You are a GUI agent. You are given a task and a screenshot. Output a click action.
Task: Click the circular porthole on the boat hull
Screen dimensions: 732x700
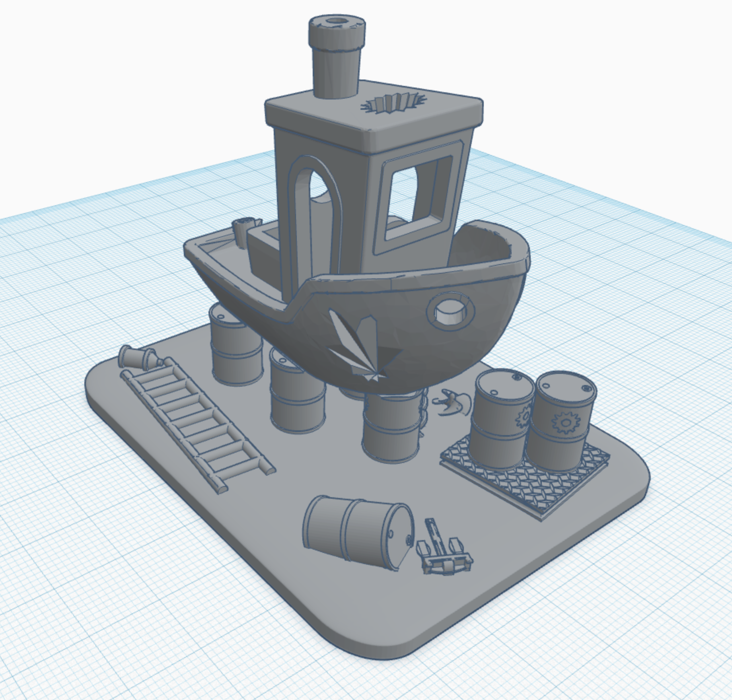click(450, 311)
